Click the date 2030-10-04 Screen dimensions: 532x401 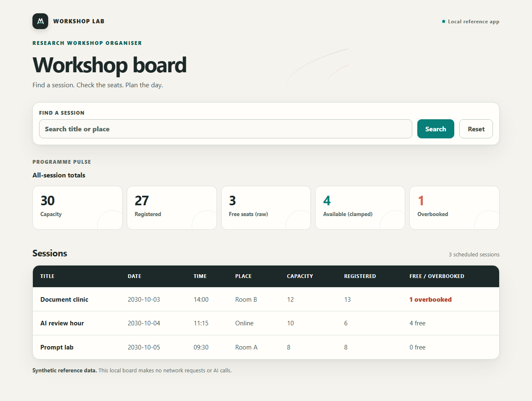[144, 323]
